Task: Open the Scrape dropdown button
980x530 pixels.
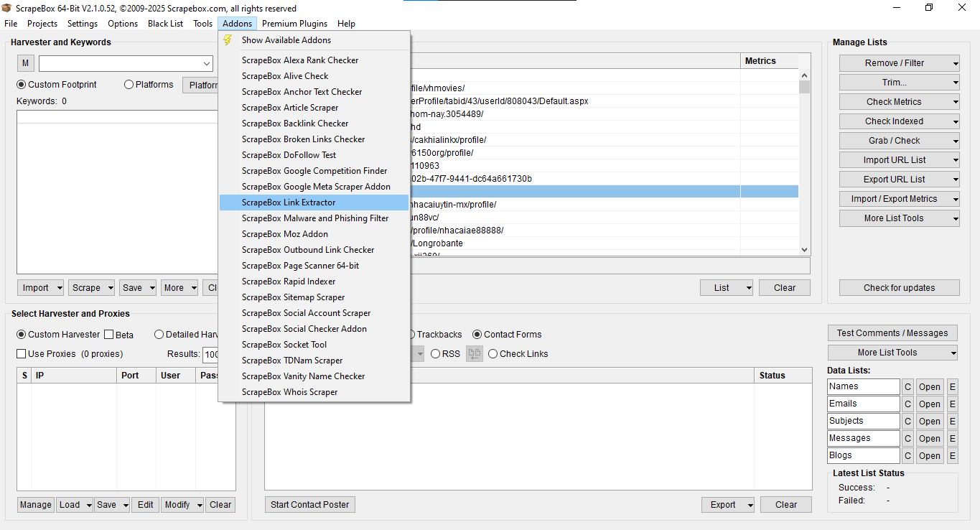Action: pos(92,288)
